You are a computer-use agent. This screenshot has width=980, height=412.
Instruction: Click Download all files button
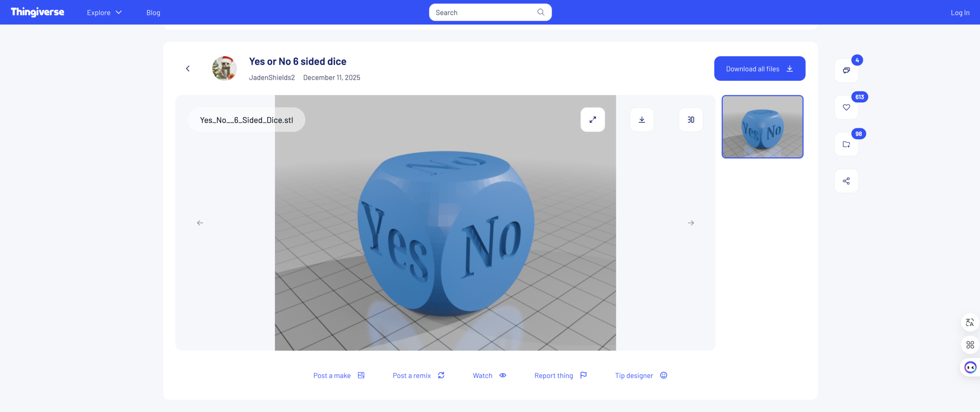pos(759,69)
